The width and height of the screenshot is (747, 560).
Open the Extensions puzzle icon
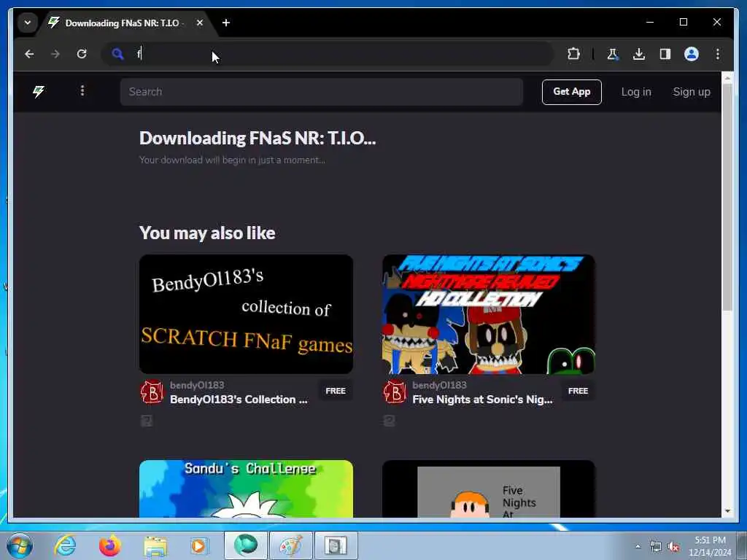coord(573,54)
